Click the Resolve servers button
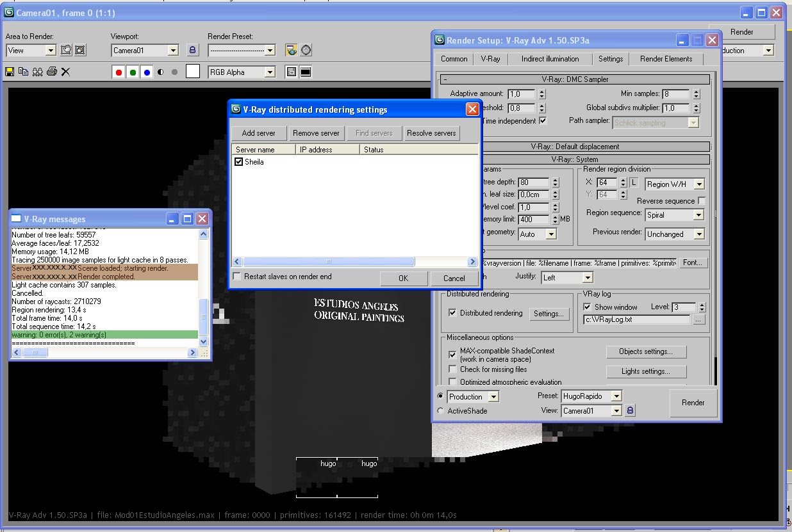 pos(431,133)
